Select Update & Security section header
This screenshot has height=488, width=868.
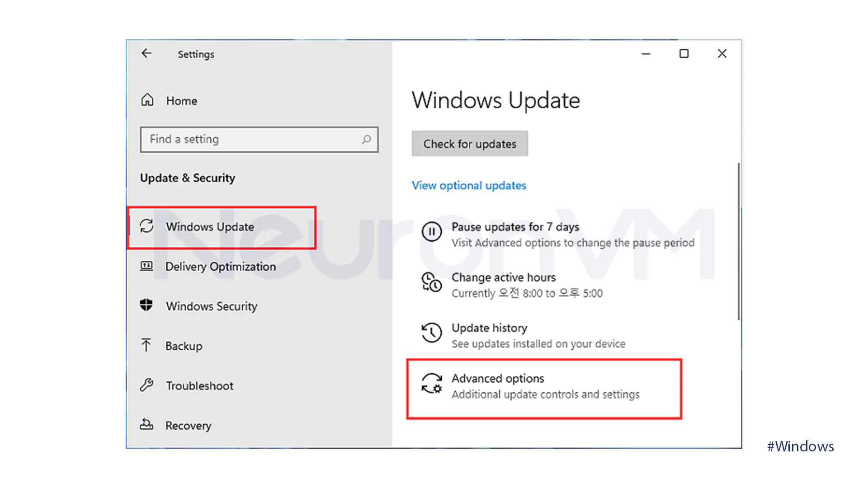(x=188, y=178)
